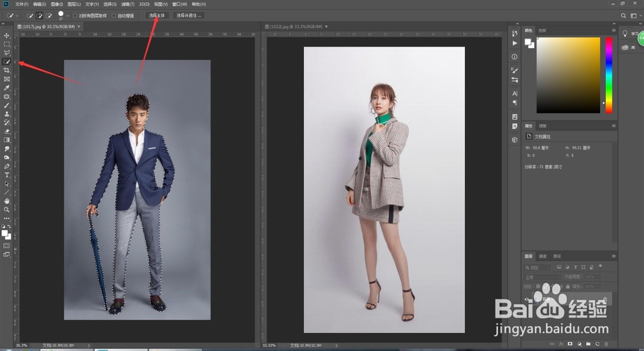Toggle layer filtering on/off switch
Viewport: 644px width, 351px height.
pyautogui.click(x=600, y=267)
